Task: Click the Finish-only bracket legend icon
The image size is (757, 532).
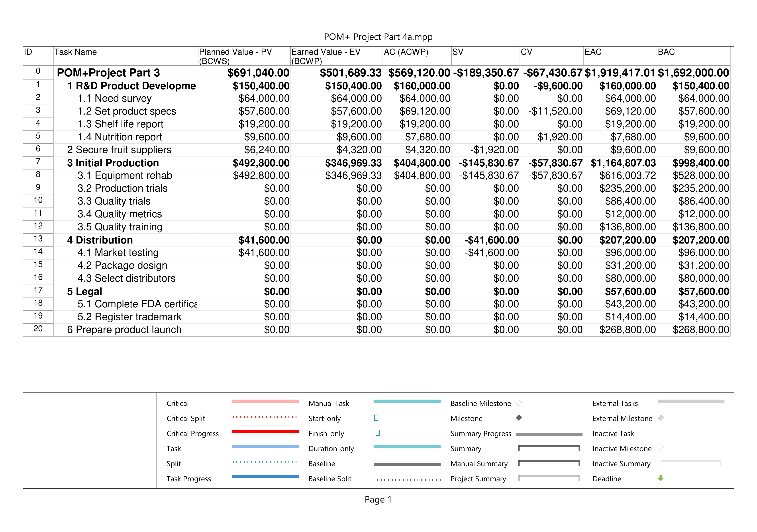Action: 378,433
